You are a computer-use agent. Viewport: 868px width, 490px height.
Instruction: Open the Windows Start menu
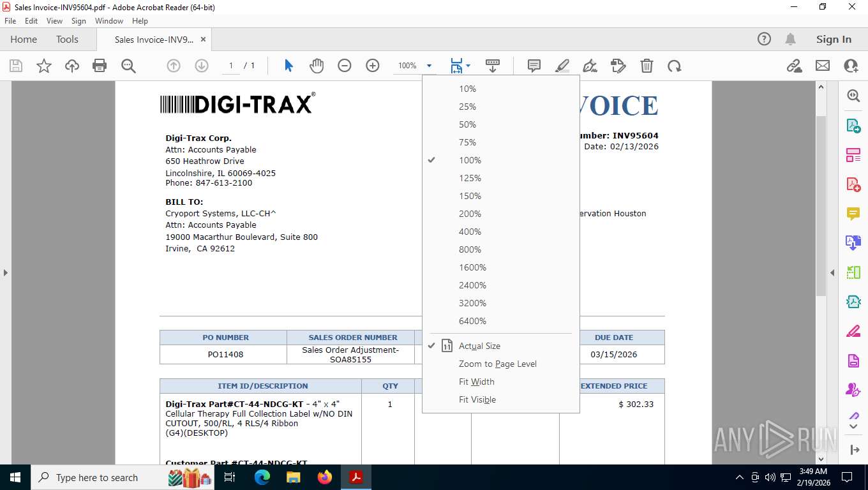pos(15,477)
